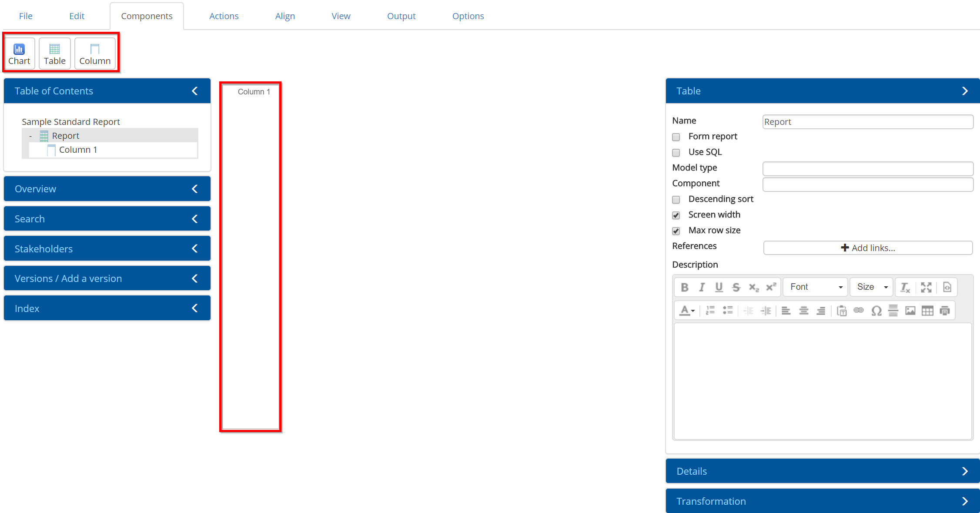Switch to the Actions tab
This screenshot has height=513, width=980.
point(224,16)
